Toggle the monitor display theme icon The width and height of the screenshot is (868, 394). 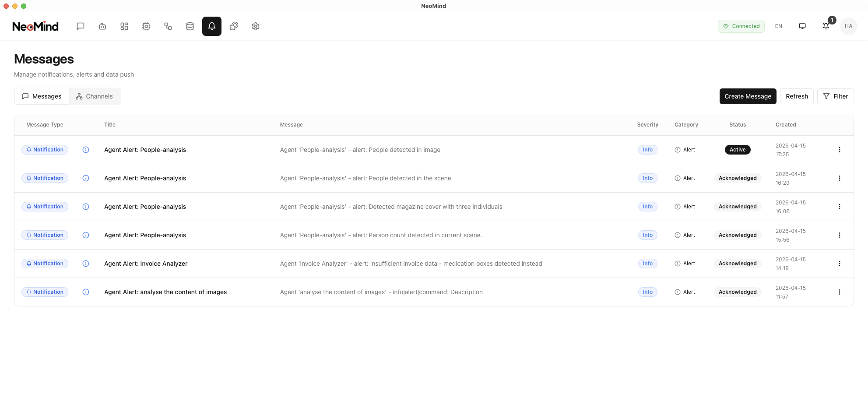(x=802, y=26)
